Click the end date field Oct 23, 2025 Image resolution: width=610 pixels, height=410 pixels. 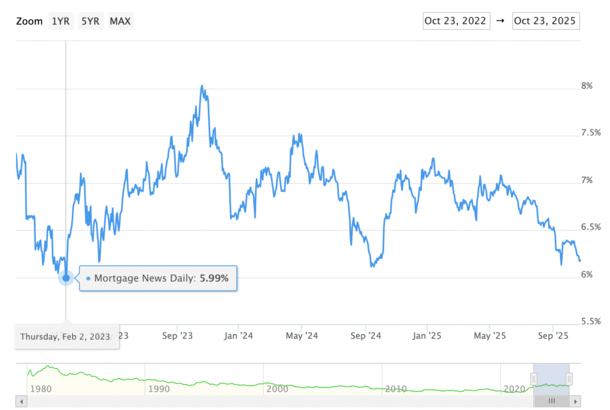coord(547,21)
